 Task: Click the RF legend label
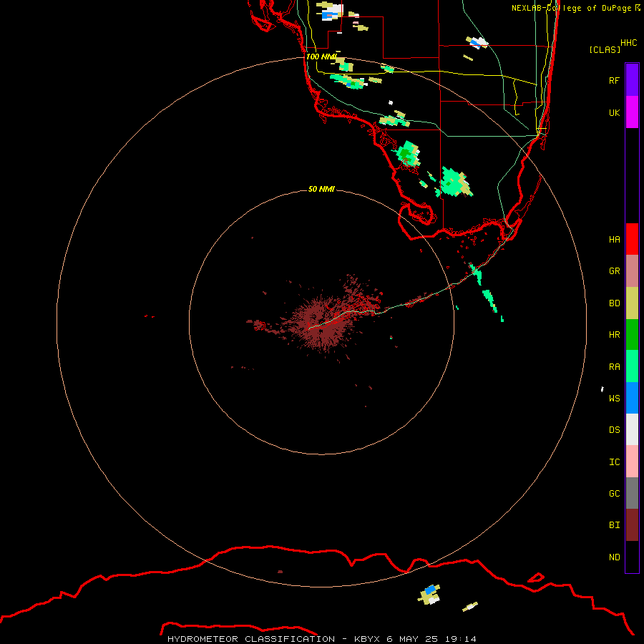[x=614, y=80]
